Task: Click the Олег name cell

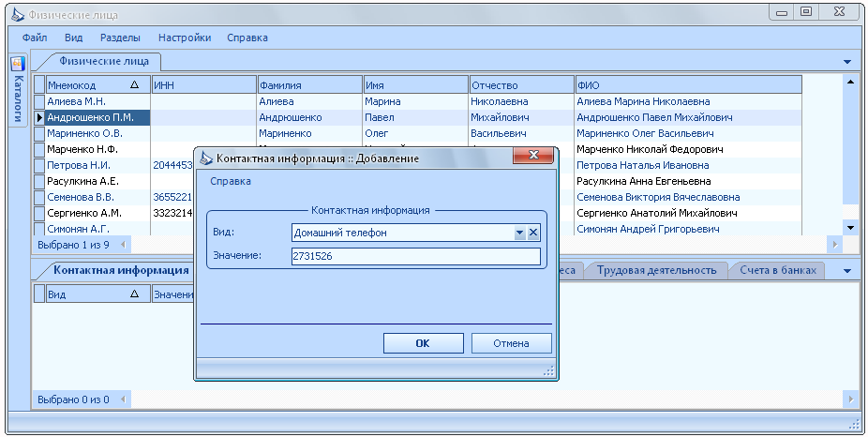Action: [416, 133]
